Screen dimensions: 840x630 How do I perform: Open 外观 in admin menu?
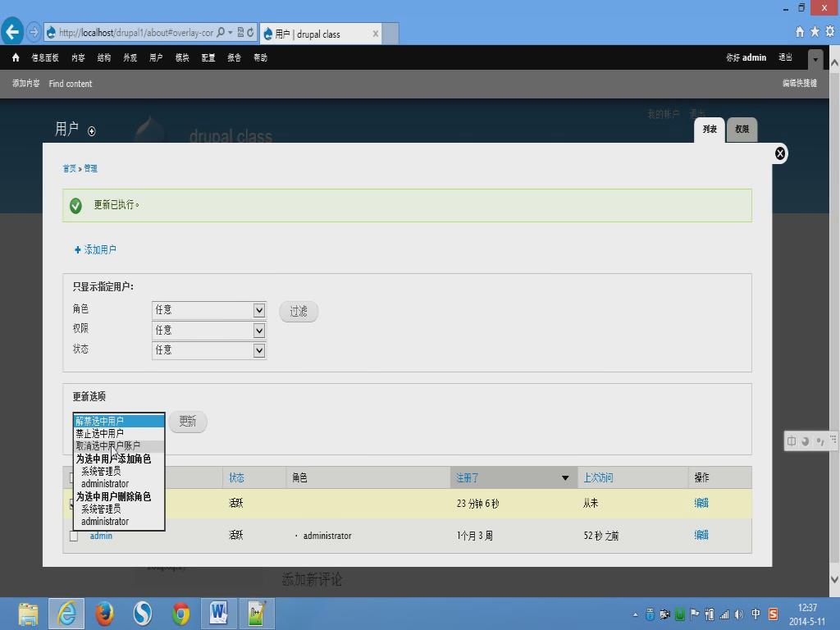130,57
